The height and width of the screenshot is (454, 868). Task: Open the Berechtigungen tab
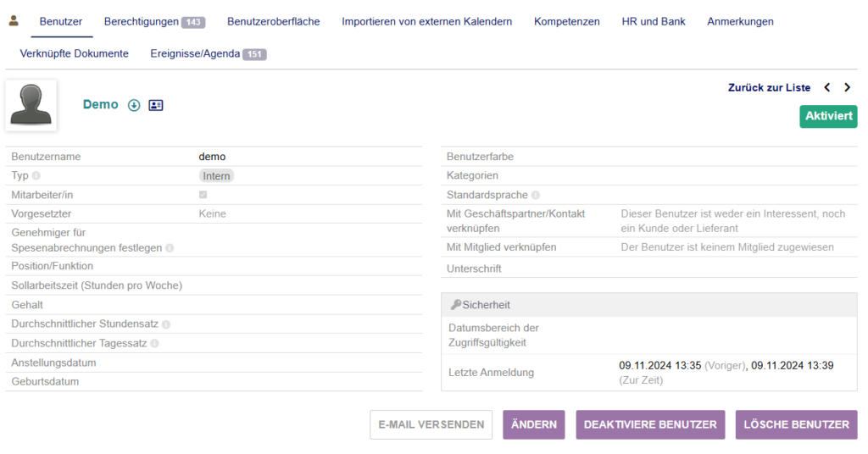tap(153, 22)
